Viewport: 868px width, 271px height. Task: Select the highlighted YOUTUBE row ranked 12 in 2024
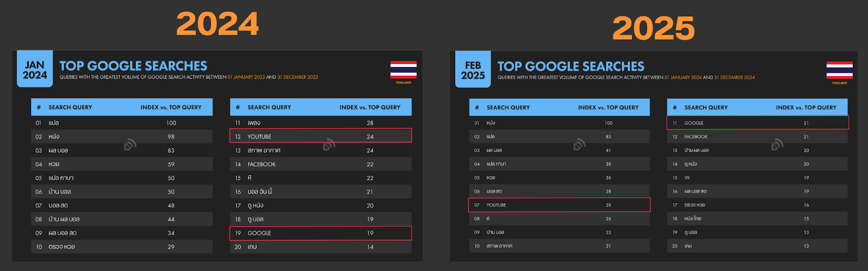pyautogui.click(x=320, y=136)
